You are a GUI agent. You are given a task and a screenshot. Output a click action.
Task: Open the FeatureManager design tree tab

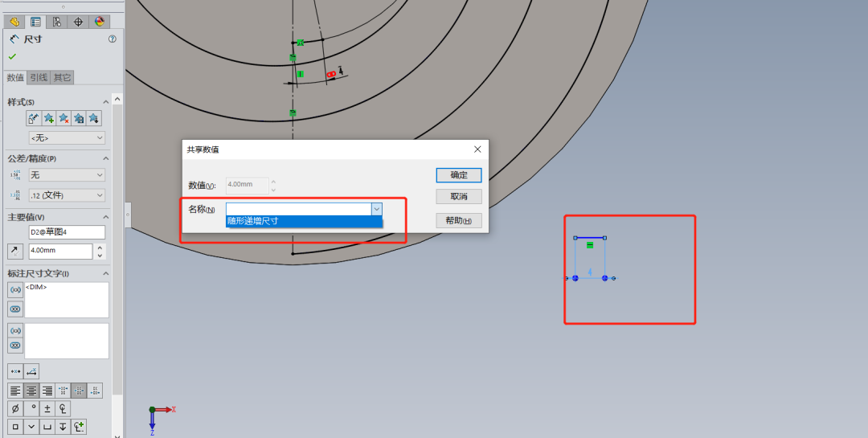(x=14, y=22)
